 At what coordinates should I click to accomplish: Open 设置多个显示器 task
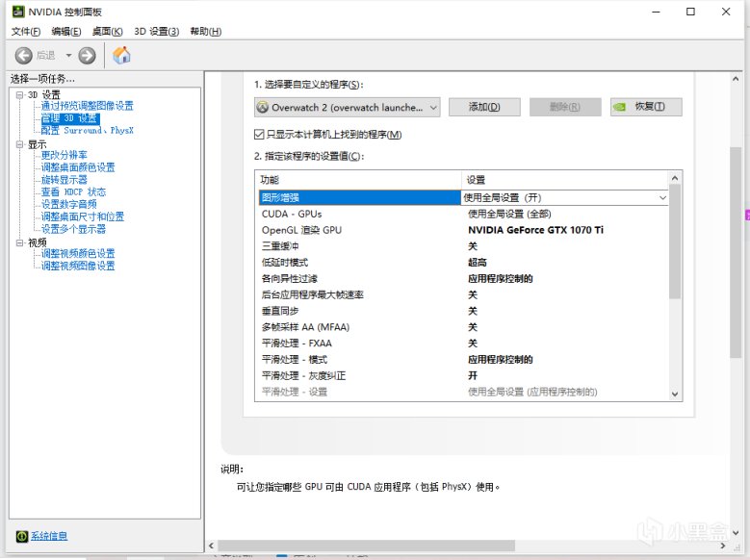[73, 229]
